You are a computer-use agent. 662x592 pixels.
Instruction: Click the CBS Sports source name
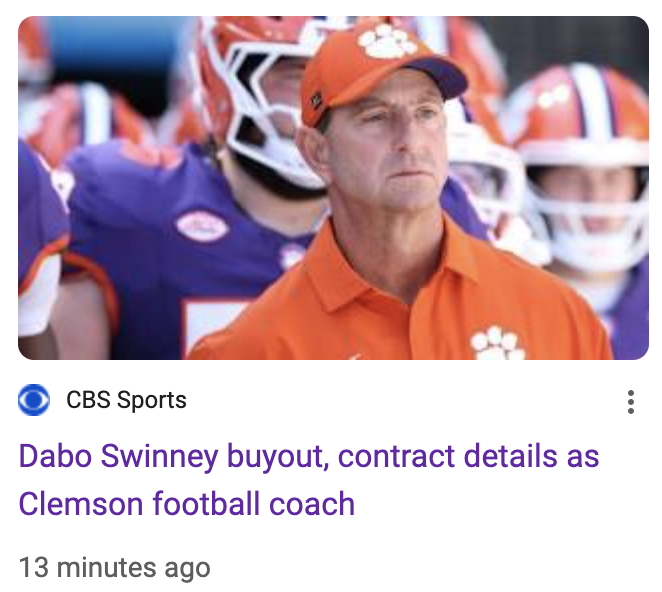point(126,400)
